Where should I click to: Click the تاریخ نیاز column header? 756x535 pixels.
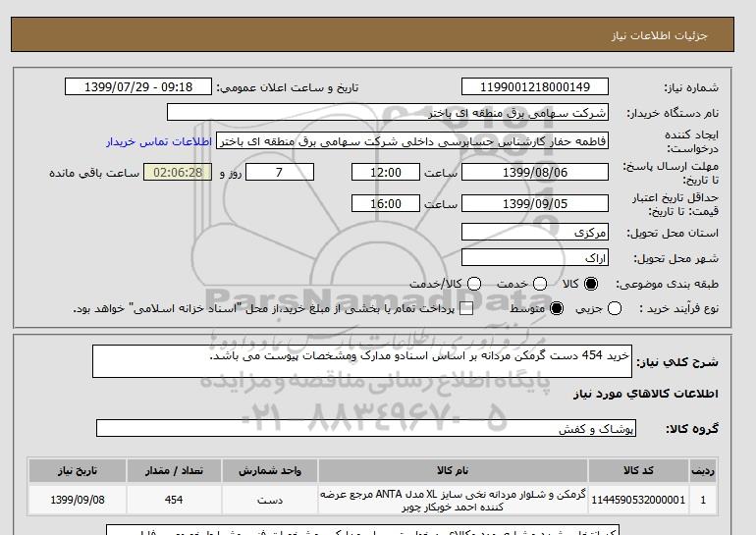pyautogui.click(x=78, y=470)
